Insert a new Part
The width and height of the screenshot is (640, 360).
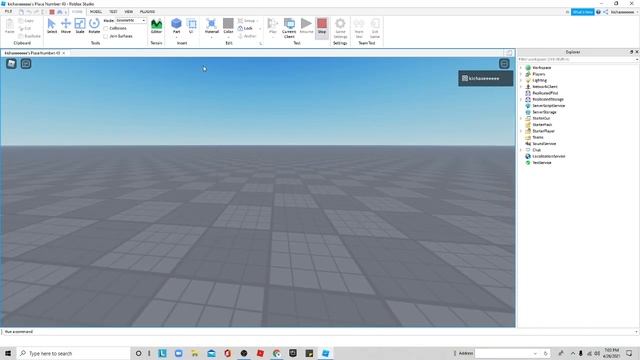(176, 26)
